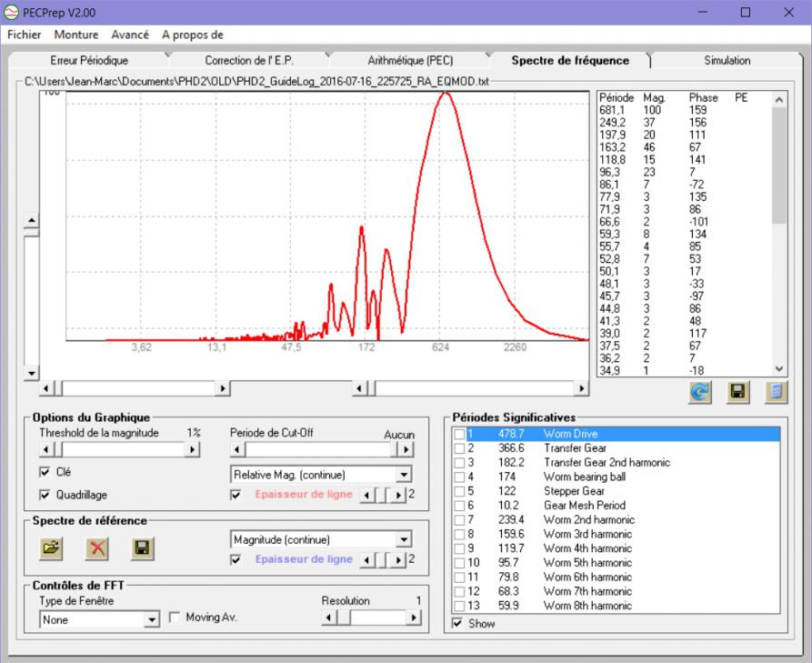The width and height of the screenshot is (812, 663).
Task: Increase FFT Resolution with right arrow
Action: [x=413, y=618]
